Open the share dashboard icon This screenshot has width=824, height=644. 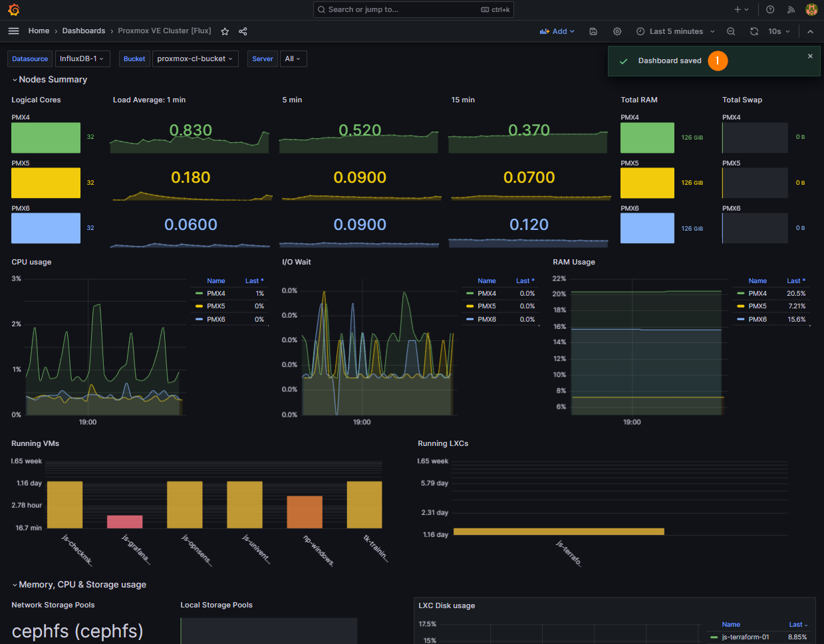pos(243,31)
